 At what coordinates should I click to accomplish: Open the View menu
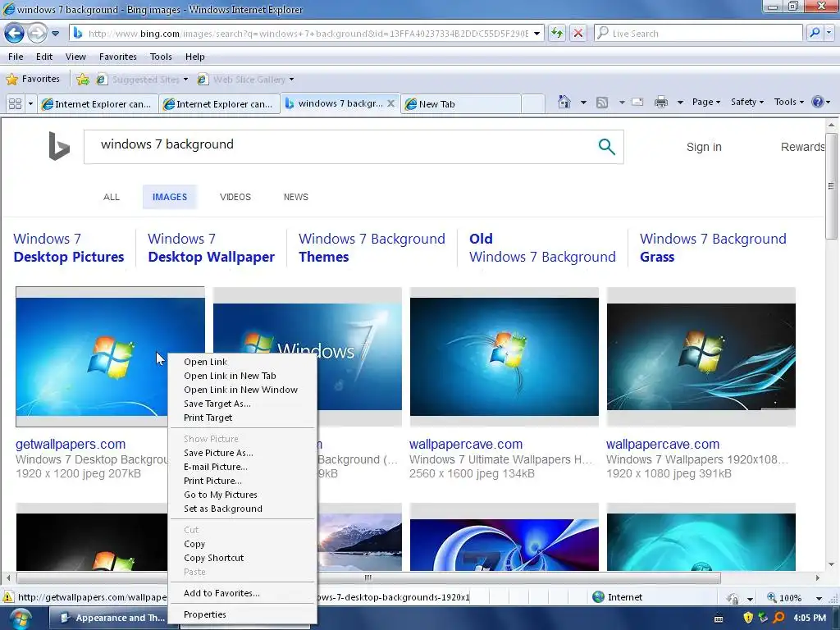tap(75, 57)
